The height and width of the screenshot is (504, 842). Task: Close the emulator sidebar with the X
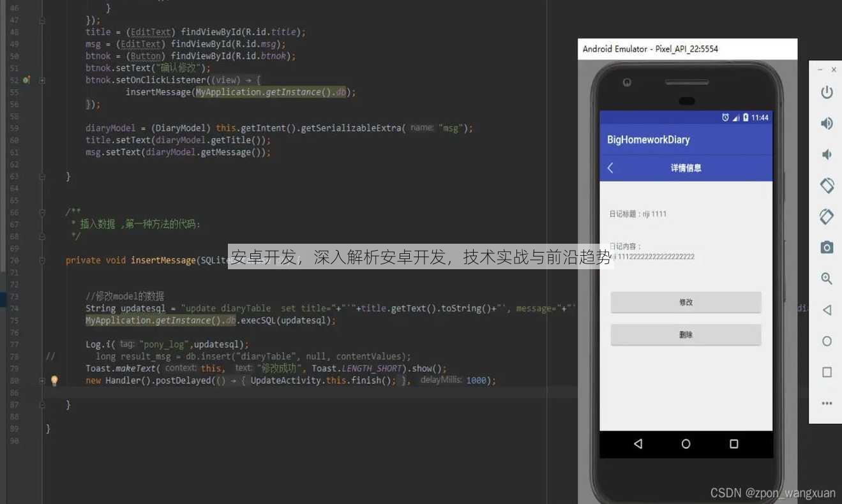pyautogui.click(x=833, y=70)
